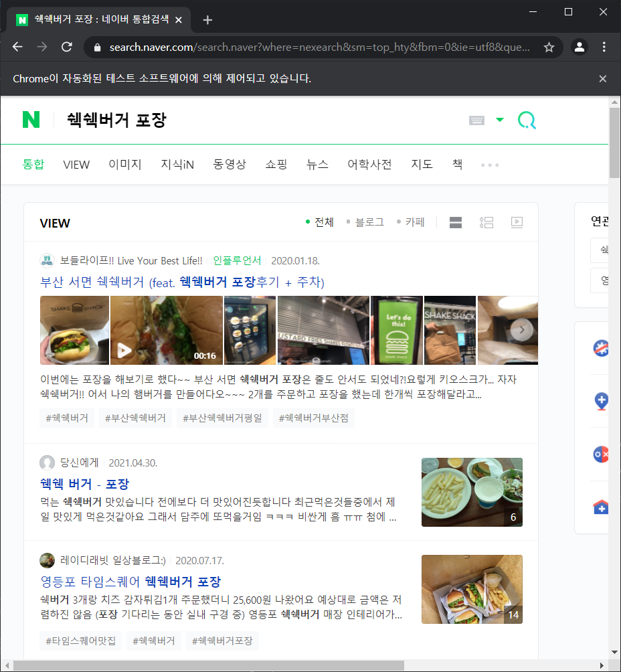Open the 이미지 tab

124,164
